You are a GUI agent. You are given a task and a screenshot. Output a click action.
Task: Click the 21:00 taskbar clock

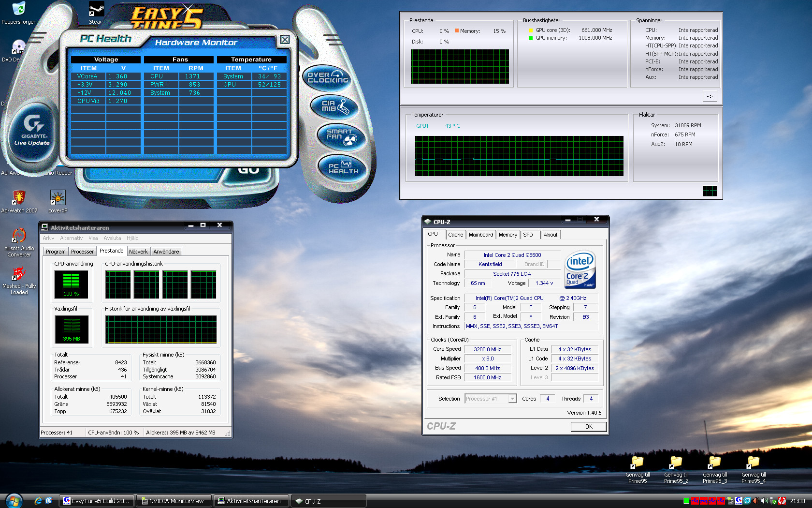797,501
